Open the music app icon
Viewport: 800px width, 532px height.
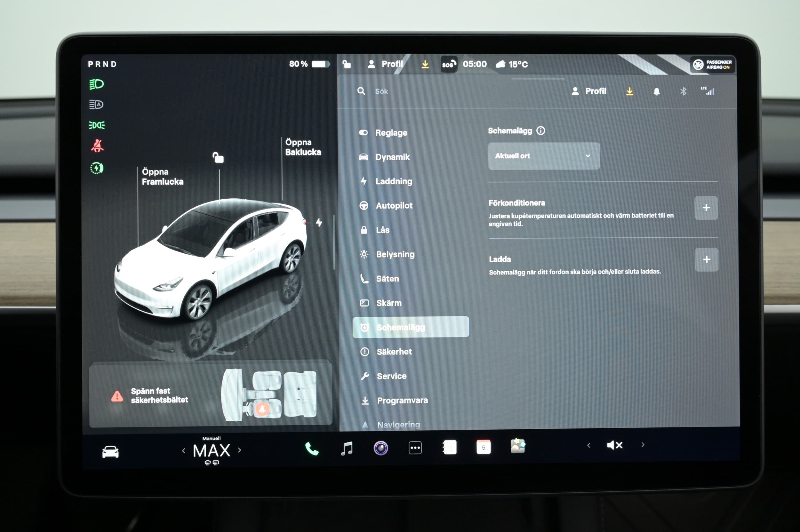point(347,449)
